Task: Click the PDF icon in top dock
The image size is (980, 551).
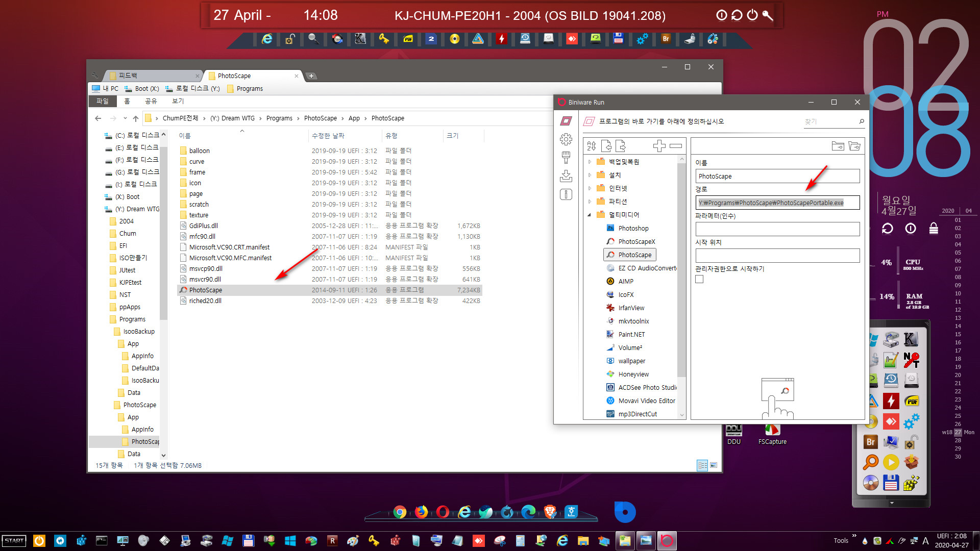Action: click(x=408, y=39)
